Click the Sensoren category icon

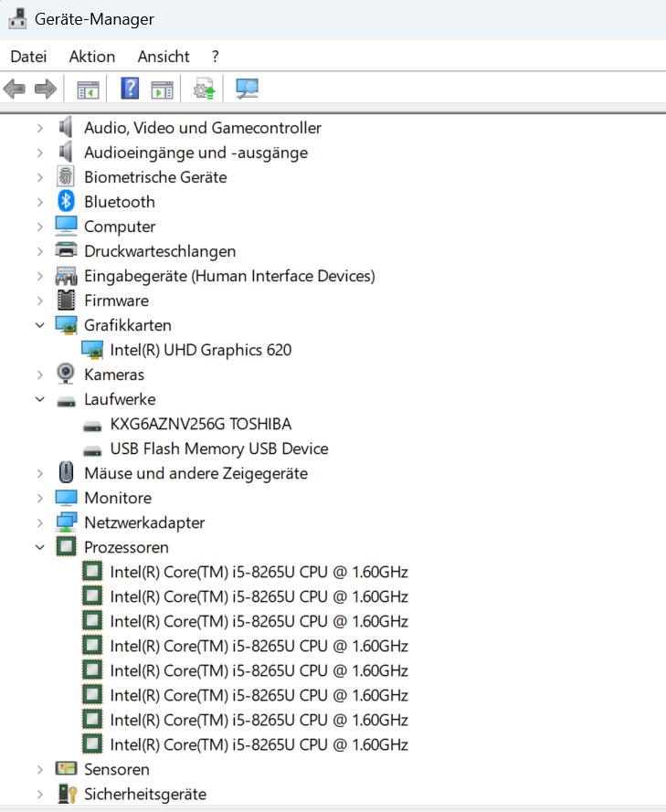point(66,768)
